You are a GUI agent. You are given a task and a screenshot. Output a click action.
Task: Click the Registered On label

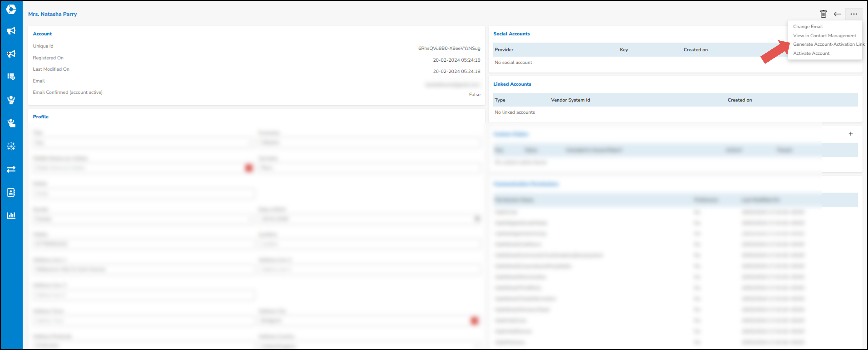point(48,58)
